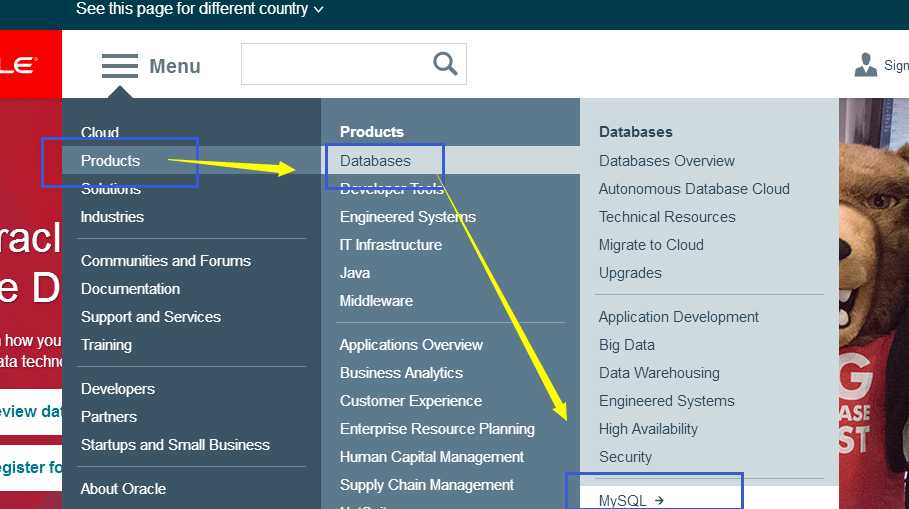Open Documentation menu entry
909x509 pixels.
[130, 289]
